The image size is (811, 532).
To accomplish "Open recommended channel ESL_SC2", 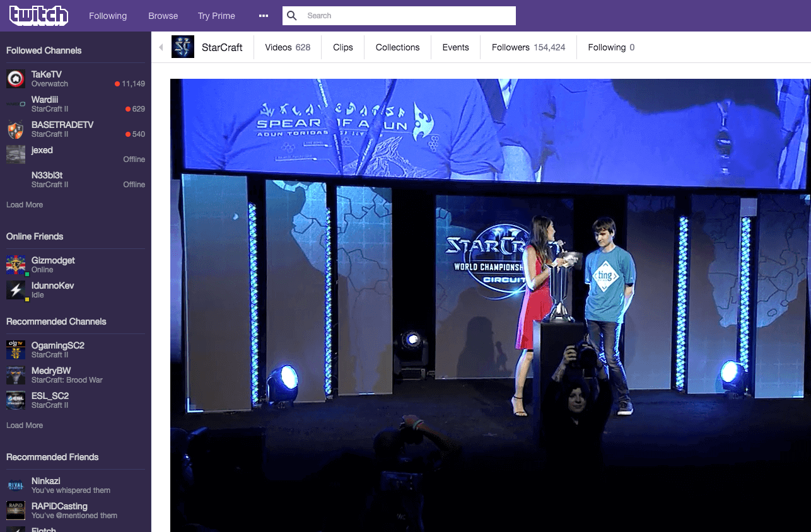I will [76, 400].
